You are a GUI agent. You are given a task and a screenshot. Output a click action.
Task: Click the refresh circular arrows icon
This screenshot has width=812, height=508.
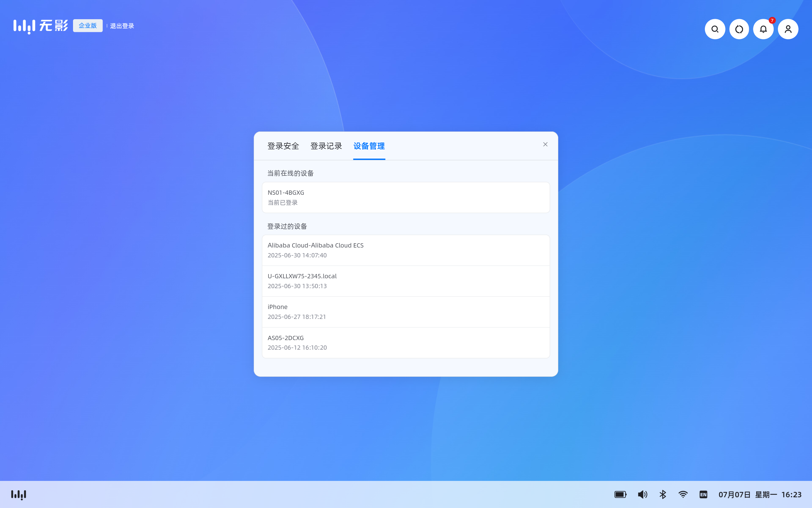click(x=739, y=29)
